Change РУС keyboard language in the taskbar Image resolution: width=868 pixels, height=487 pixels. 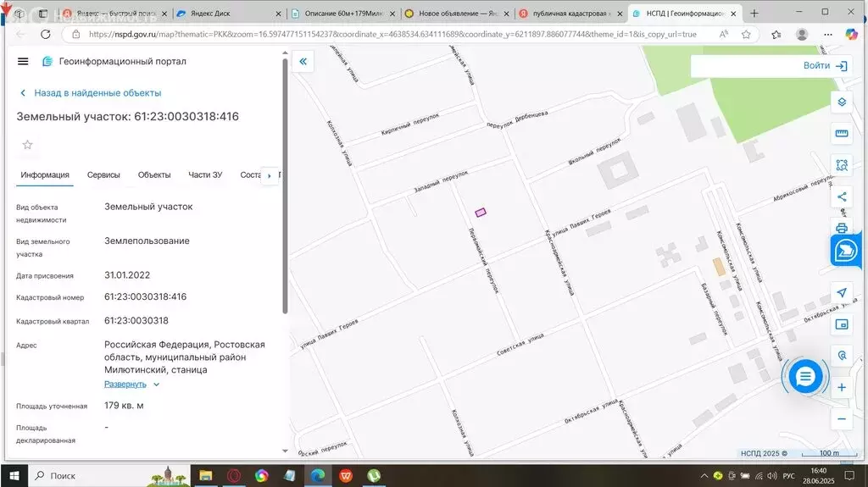tap(788, 476)
